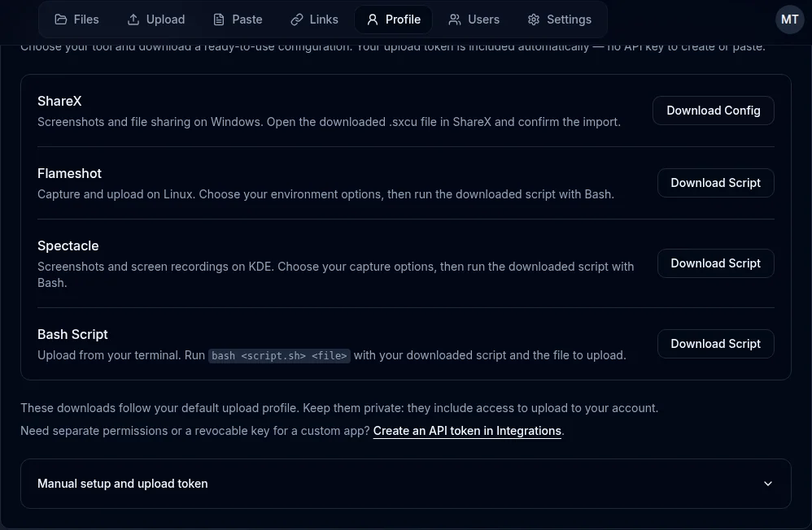Viewport: 812px width, 530px height.
Task: Click the ShareX heading
Action: tap(59, 101)
